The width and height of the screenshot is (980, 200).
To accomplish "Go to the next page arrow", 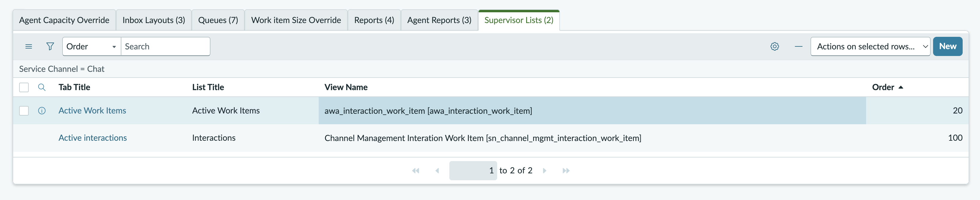I will point(544,171).
